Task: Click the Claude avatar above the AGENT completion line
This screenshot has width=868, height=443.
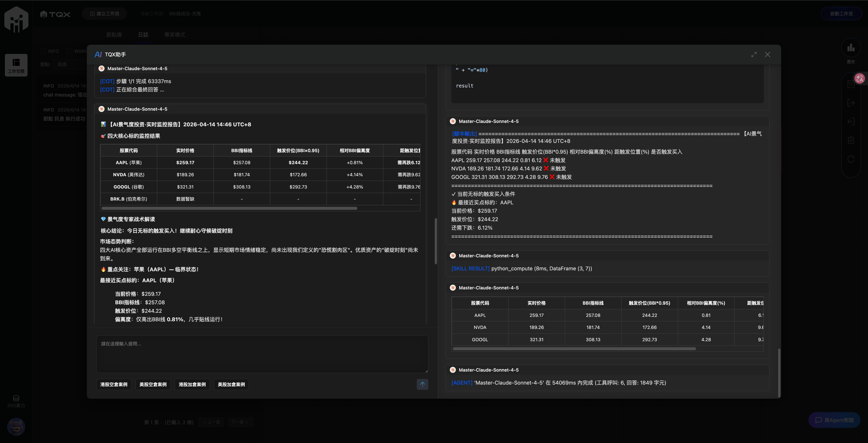Action: click(453, 370)
